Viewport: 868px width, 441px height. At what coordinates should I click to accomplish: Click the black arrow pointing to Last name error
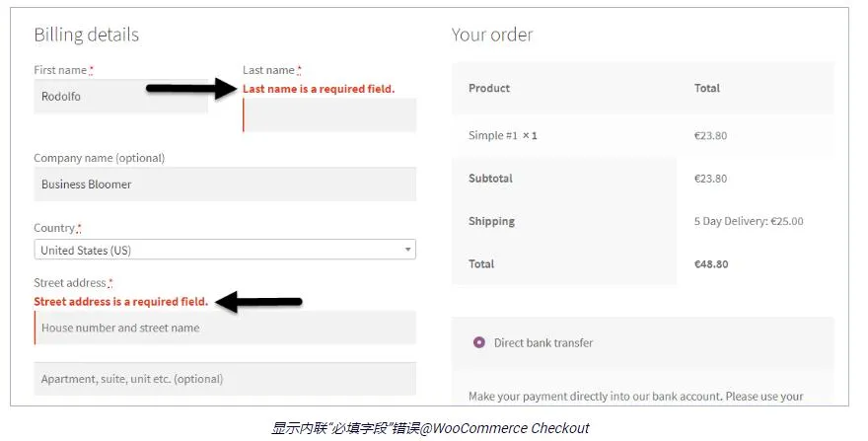click(191, 88)
